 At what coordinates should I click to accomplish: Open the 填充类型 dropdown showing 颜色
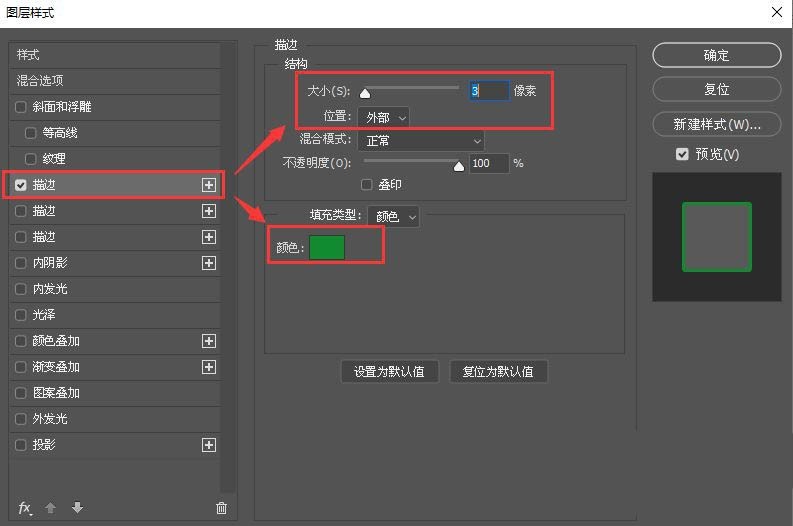pyautogui.click(x=393, y=216)
